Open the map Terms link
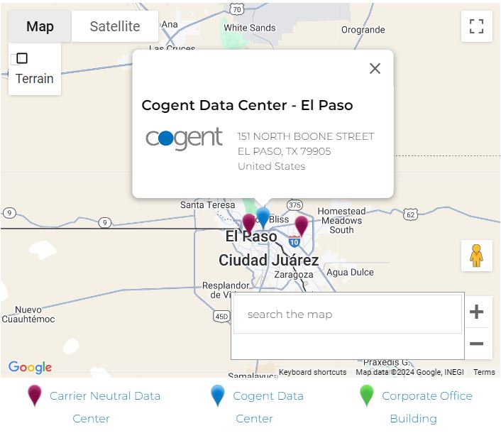Viewport: 501px width, 448px height. pos(484,372)
